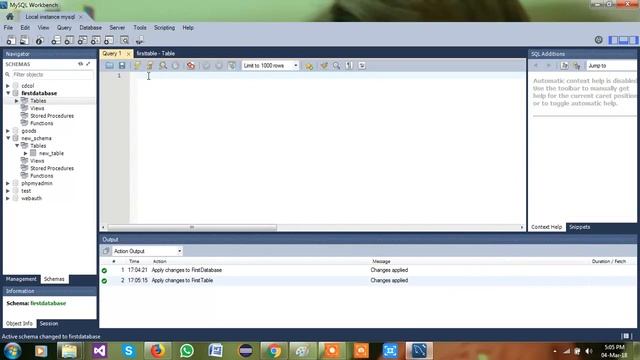This screenshot has width=640, height=360.
Task: Toggle word wrapping in the query editor
Action: (362, 65)
